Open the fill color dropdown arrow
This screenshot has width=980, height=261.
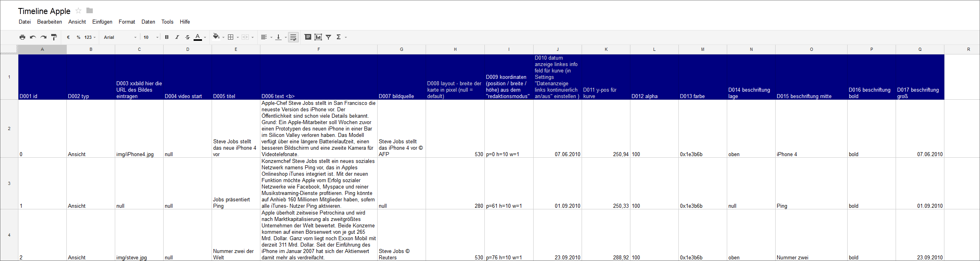[x=223, y=37]
